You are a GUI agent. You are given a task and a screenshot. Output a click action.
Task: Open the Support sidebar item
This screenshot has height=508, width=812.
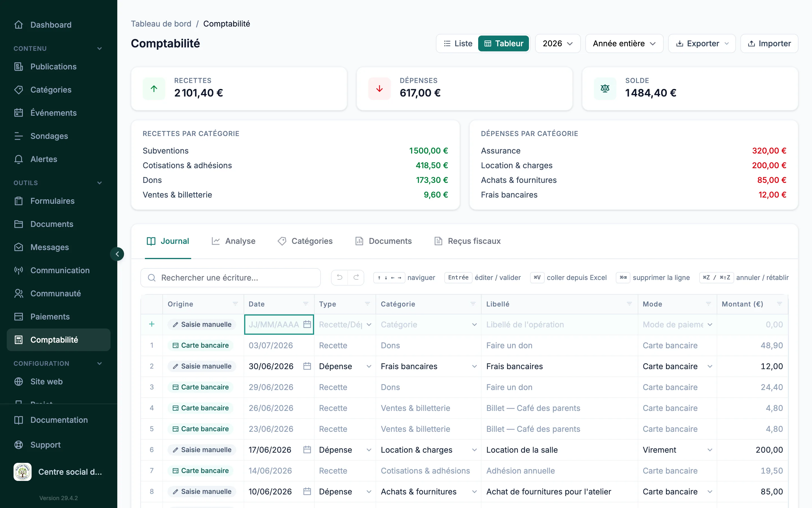58,445
